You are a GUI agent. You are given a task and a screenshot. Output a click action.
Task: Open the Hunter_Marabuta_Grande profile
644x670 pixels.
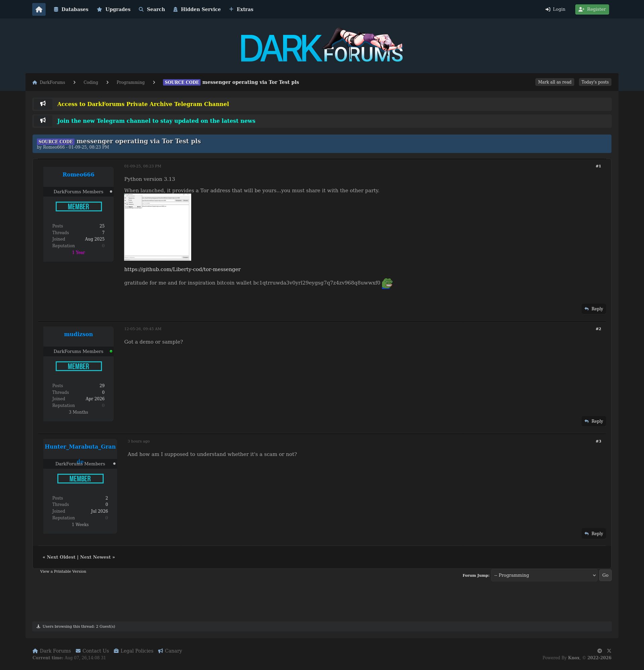coord(80,447)
